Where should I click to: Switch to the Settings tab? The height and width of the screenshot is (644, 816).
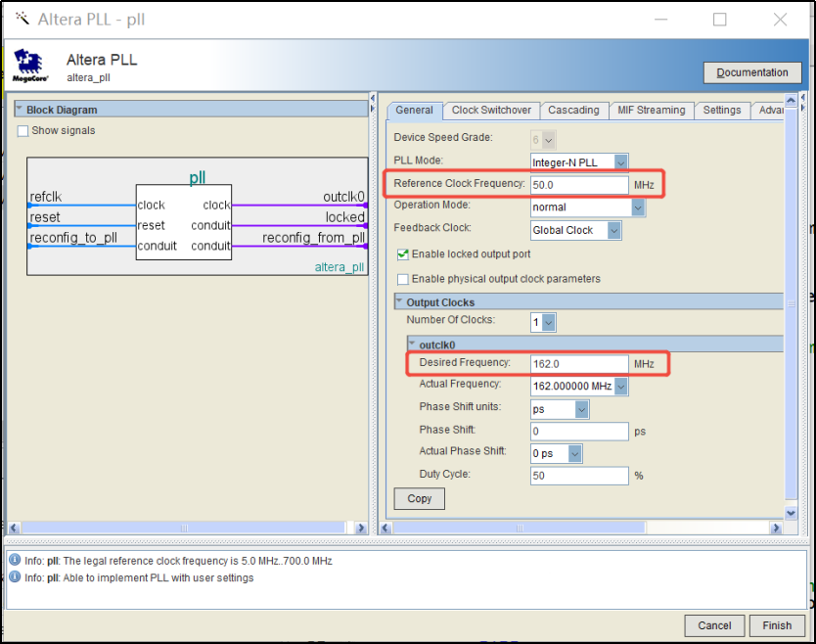[722, 111]
